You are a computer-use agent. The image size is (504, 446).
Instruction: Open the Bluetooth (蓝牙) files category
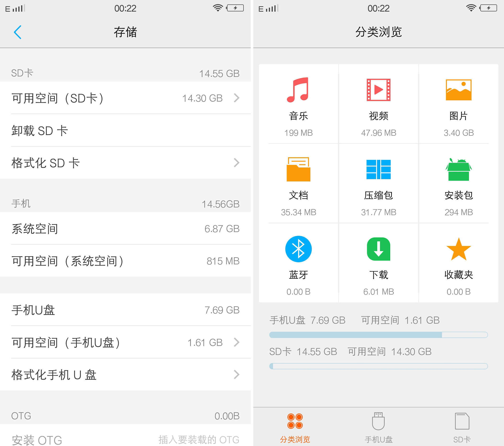tap(298, 262)
